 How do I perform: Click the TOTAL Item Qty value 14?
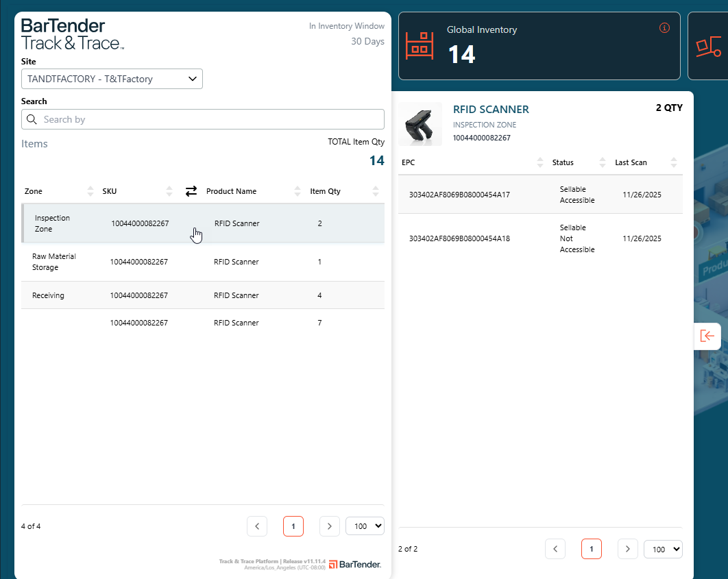(376, 160)
